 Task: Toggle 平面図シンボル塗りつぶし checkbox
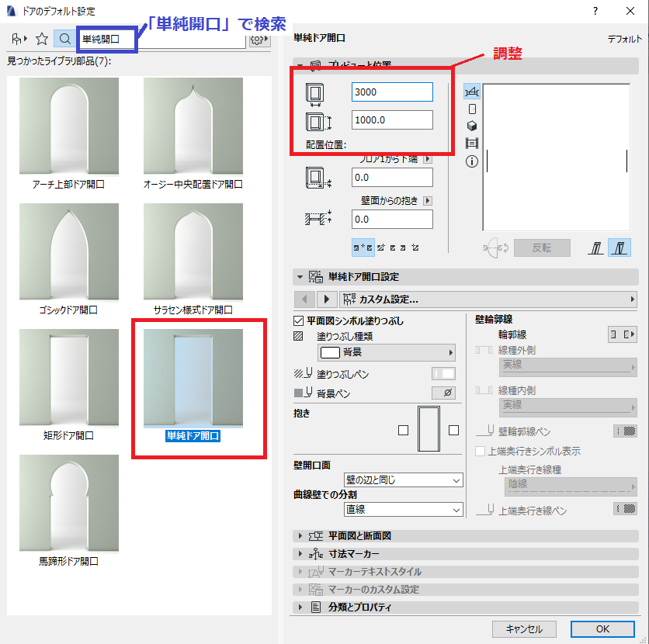298,320
